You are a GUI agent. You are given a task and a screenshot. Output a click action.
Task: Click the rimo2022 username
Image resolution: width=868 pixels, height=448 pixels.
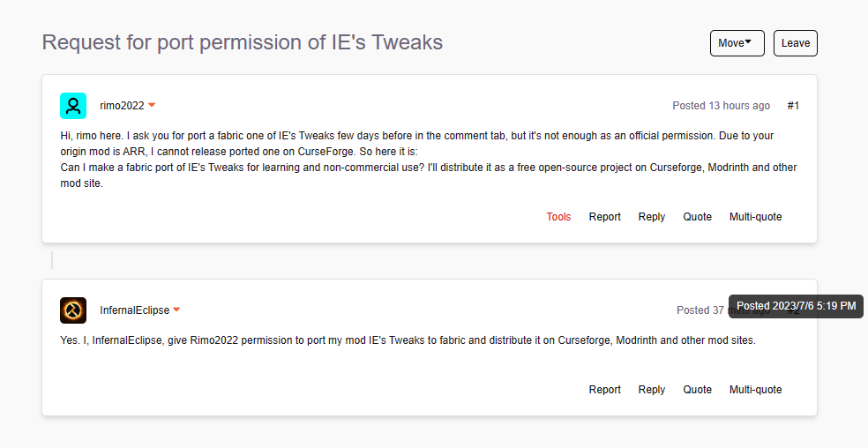[x=122, y=106]
